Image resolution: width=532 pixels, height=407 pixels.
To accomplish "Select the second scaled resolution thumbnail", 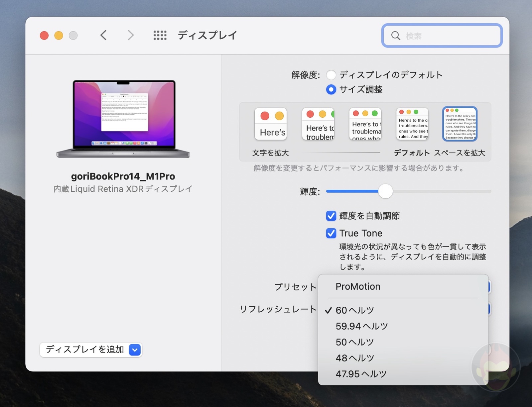I will [x=318, y=124].
